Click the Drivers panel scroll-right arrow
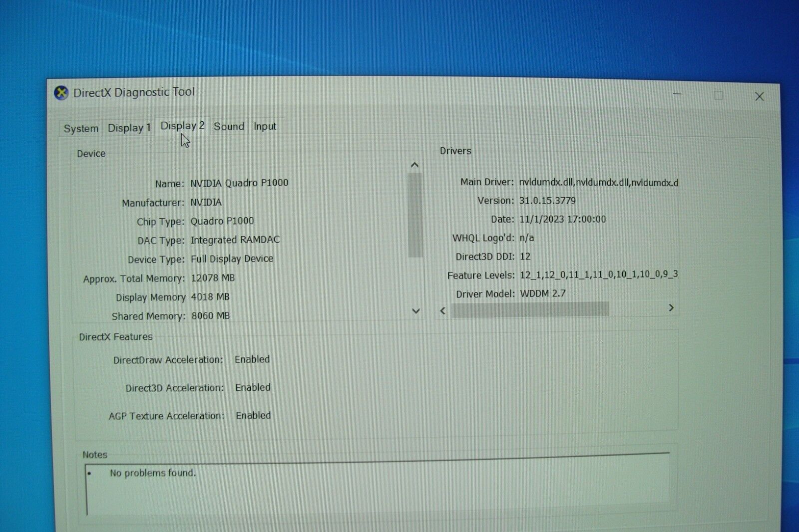 671,308
